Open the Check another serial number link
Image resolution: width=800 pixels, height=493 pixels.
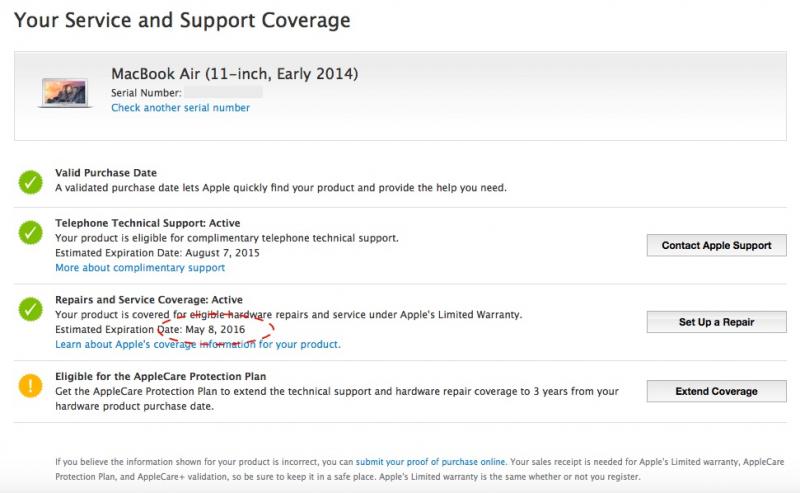(181, 108)
